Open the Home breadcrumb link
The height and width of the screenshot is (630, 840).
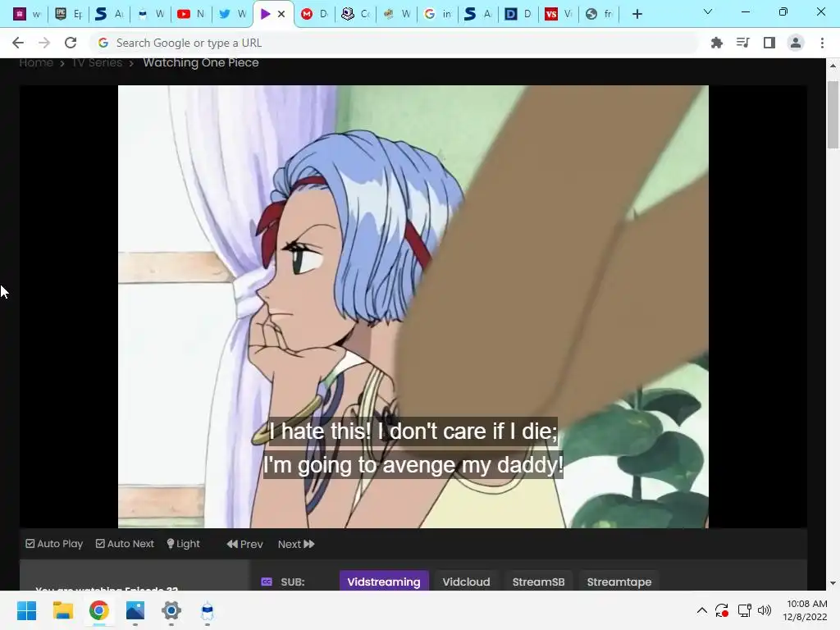pos(36,62)
